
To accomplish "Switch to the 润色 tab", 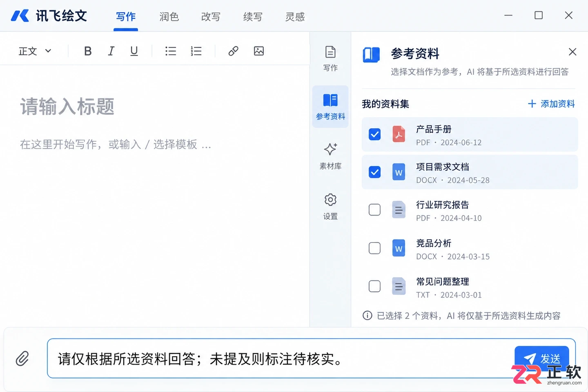I will click(x=169, y=17).
